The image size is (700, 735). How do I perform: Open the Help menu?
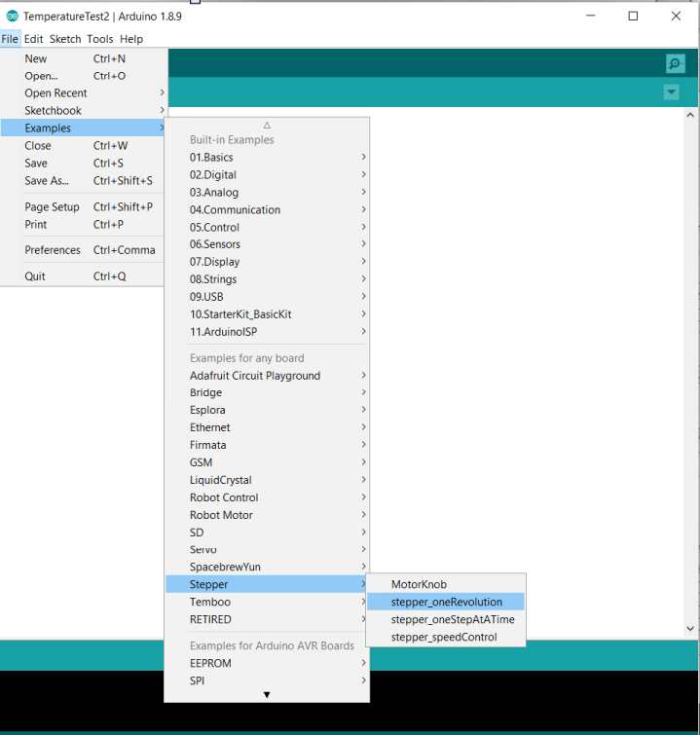[131, 39]
